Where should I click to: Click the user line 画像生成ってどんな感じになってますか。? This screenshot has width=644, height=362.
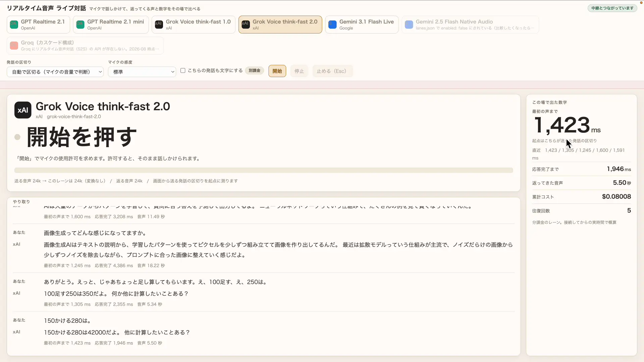click(x=95, y=233)
